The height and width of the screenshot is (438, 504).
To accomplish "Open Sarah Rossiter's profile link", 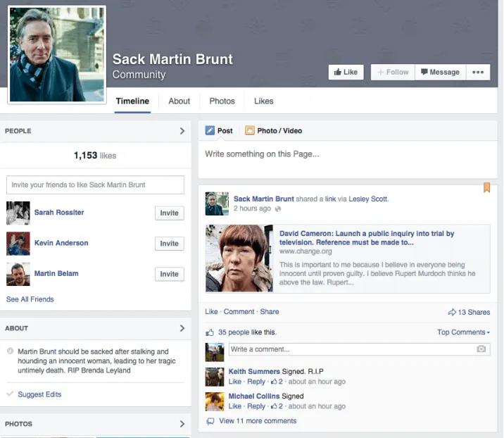I will point(59,212).
